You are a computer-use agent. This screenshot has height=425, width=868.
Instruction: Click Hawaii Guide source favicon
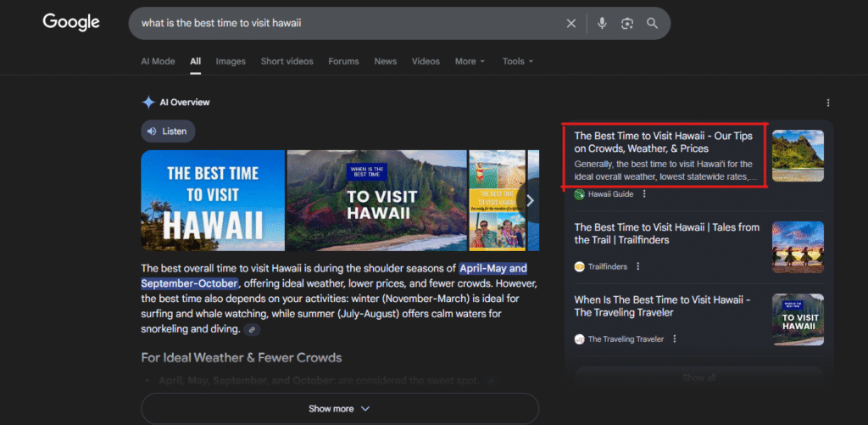click(580, 194)
